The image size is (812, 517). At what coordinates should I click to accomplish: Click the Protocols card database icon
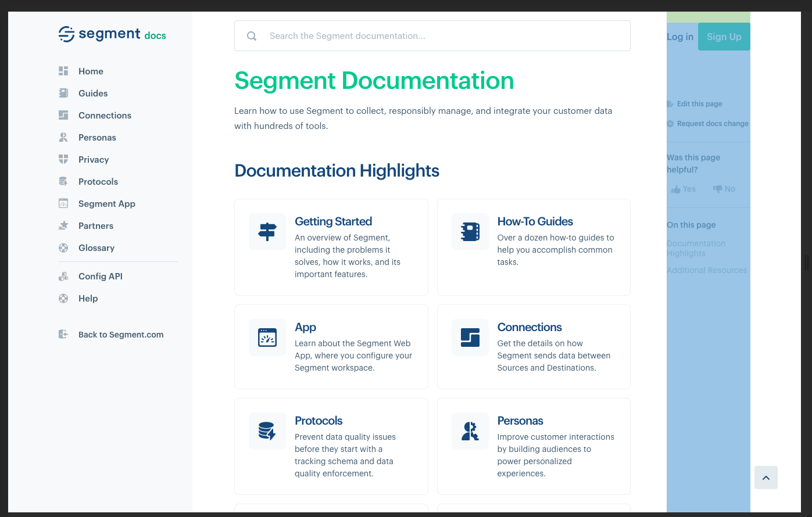tap(267, 431)
